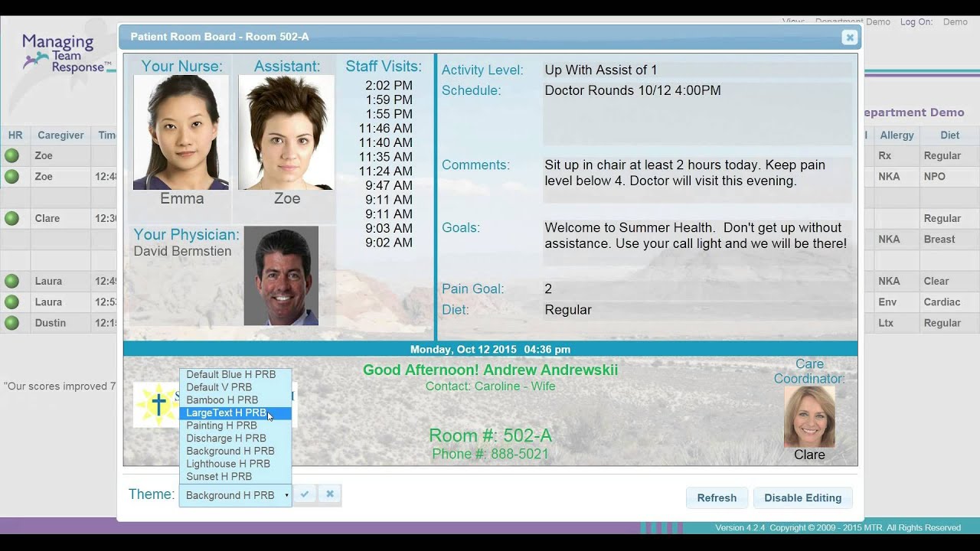
Task: Click the Diet column header
Action: 949,135
